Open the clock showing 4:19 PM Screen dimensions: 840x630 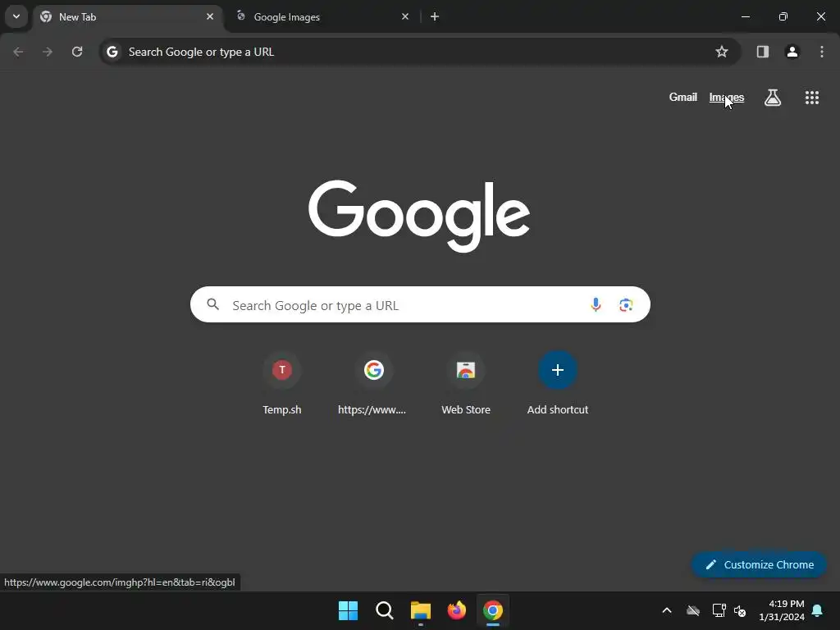tap(782, 610)
